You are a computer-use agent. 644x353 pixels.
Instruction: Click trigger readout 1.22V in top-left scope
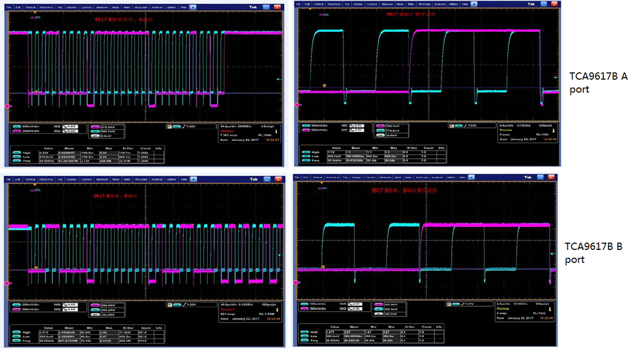(191, 127)
